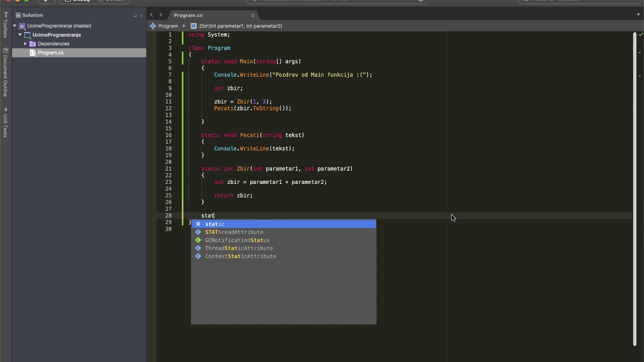Toggle auto-hide on the Solution pad

pos(135,15)
